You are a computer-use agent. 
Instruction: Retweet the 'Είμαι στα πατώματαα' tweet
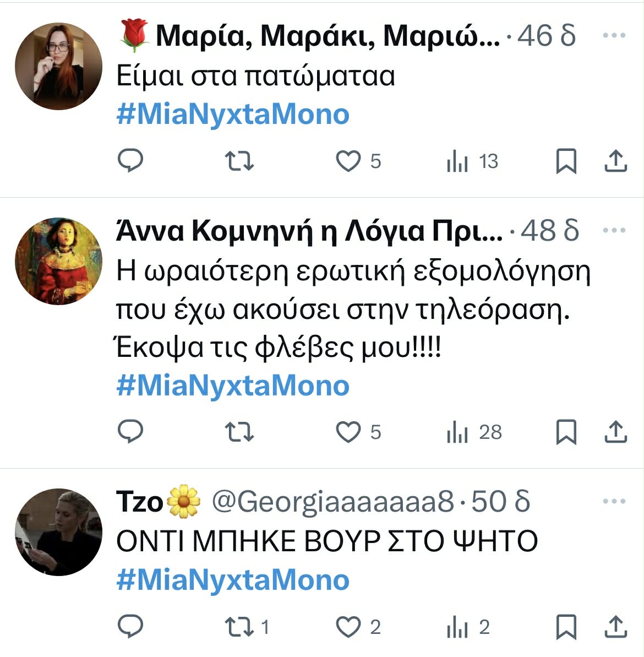pos(240,161)
